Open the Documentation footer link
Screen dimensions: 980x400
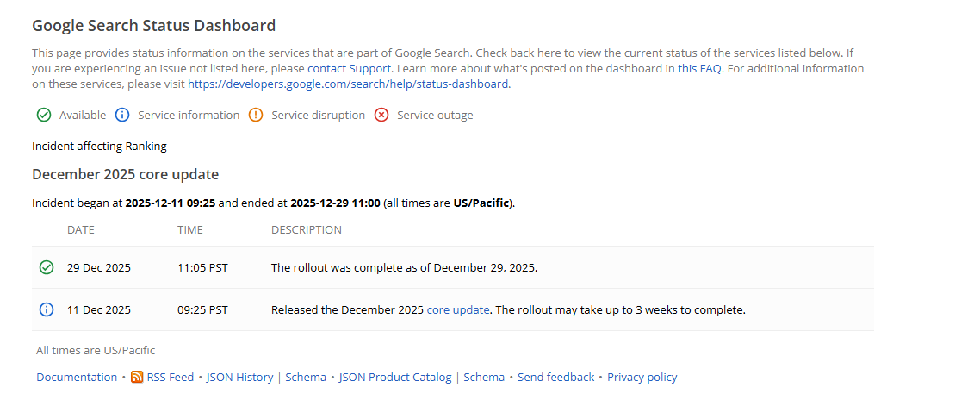point(77,377)
